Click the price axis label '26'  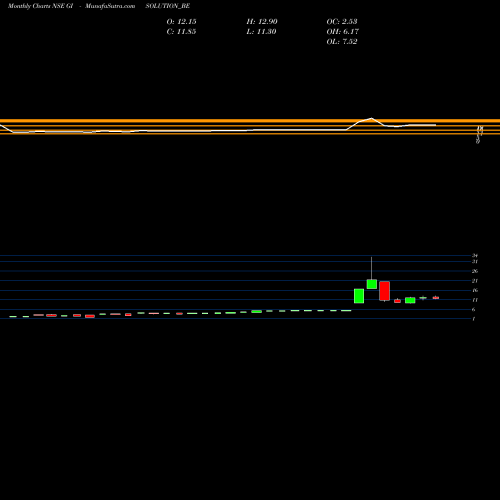click(475, 271)
